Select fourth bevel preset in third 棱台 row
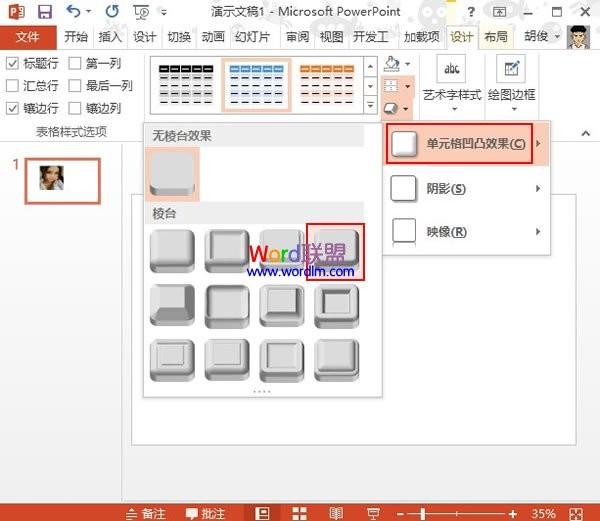 pos(336,360)
